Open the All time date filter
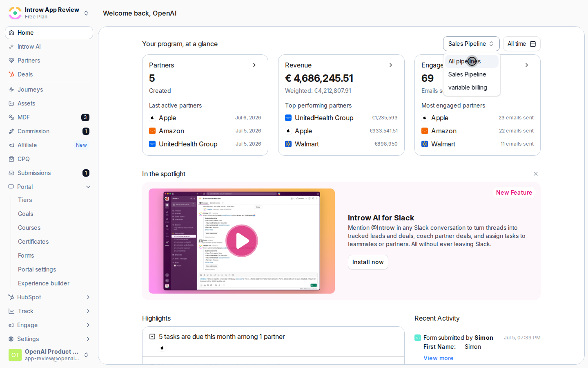Screen dimensions: 588x368 [x=522, y=44]
